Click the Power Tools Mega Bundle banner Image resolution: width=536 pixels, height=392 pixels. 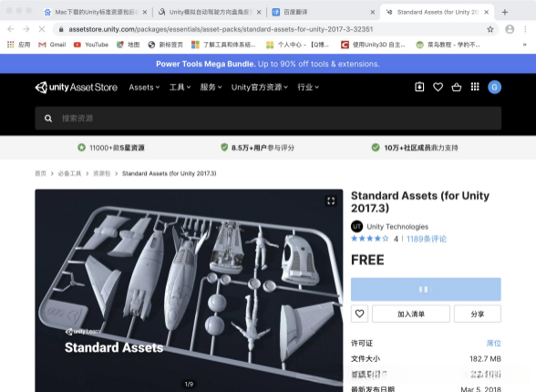268,64
